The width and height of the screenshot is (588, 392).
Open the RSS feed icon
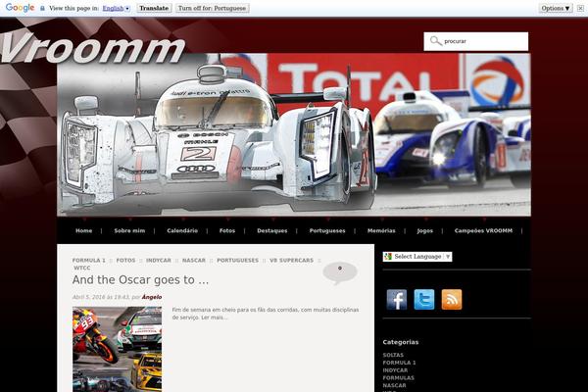point(452,299)
